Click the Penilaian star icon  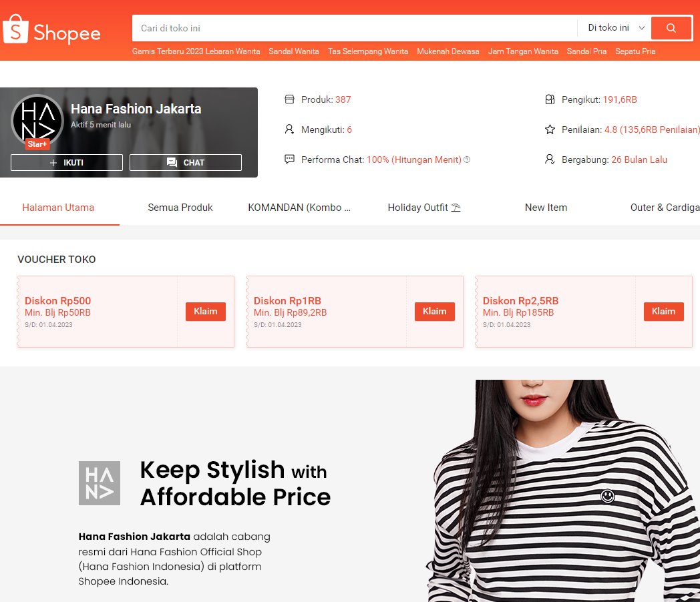click(x=550, y=129)
